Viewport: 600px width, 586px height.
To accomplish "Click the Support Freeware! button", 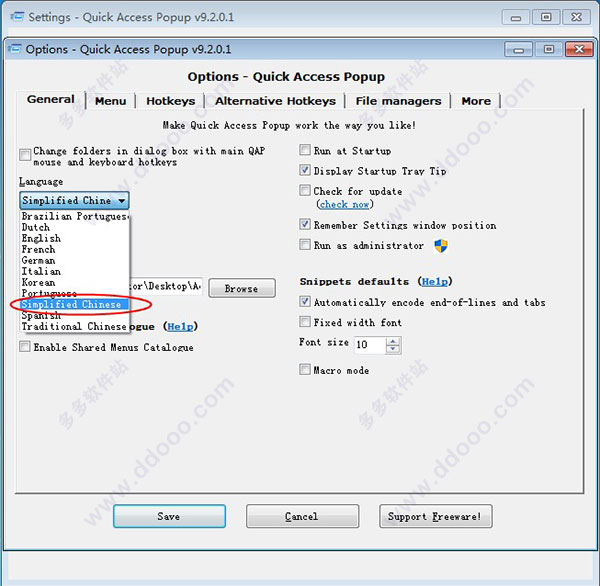I will click(x=435, y=516).
